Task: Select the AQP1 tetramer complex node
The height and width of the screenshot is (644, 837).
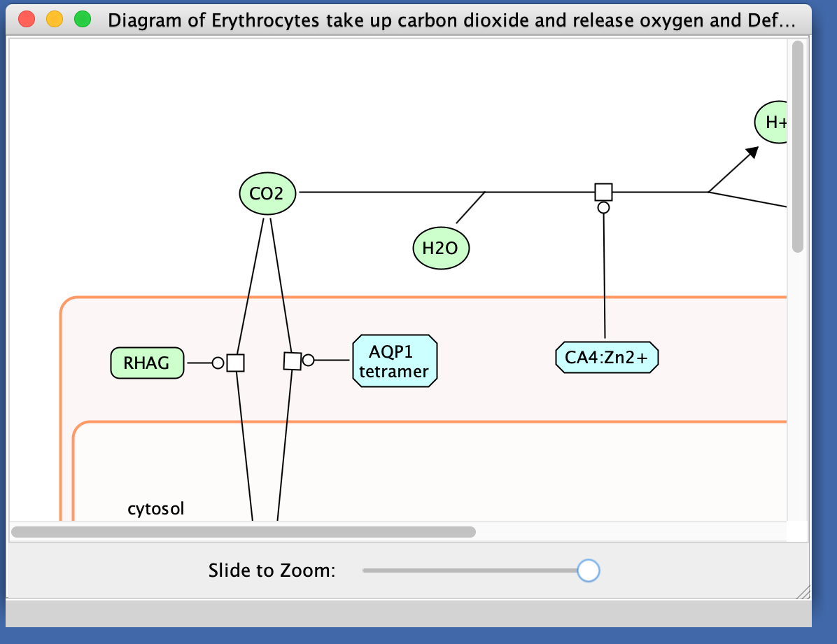Action: pyautogui.click(x=395, y=361)
